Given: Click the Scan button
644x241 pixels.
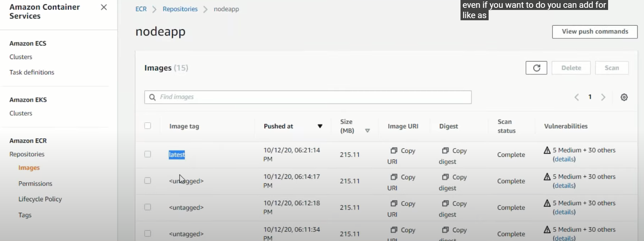Looking at the screenshot, I should 612,68.
